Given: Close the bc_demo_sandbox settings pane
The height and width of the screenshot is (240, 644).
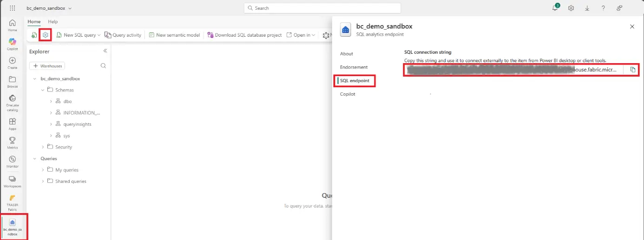Looking at the screenshot, I should pyautogui.click(x=632, y=26).
